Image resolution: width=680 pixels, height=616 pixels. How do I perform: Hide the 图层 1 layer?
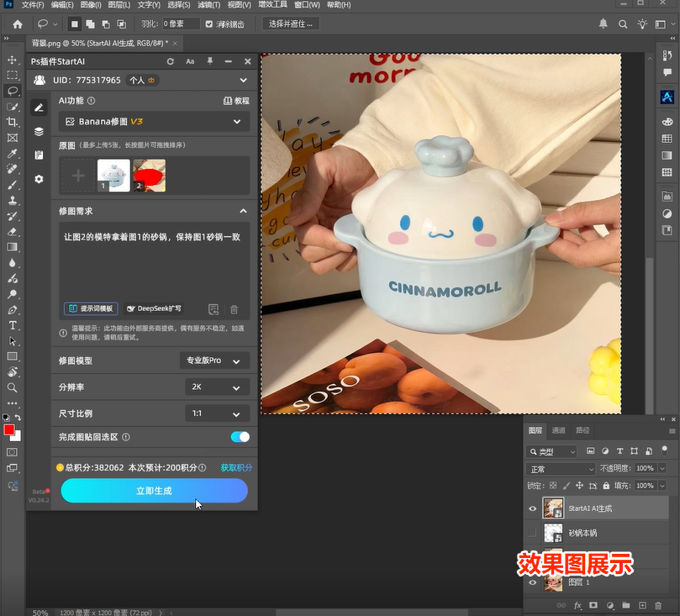pyautogui.click(x=533, y=582)
